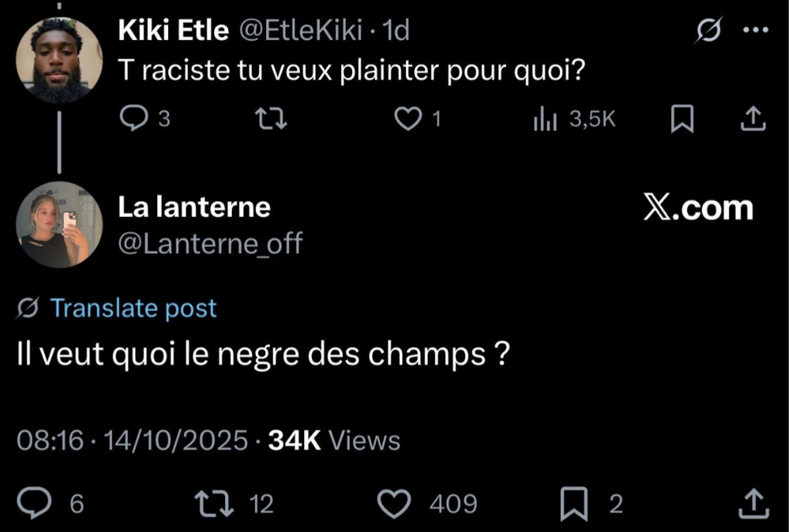789x532 pixels.
Task: Open the @Lanterne_off handle link
Action: (210, 244)
